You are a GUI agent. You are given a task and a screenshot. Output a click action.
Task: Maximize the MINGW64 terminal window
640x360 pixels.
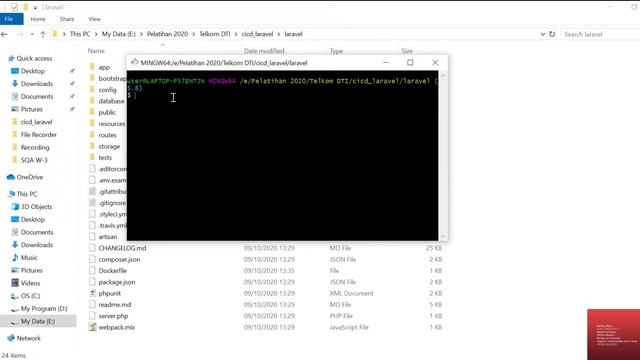pos(410,62)
